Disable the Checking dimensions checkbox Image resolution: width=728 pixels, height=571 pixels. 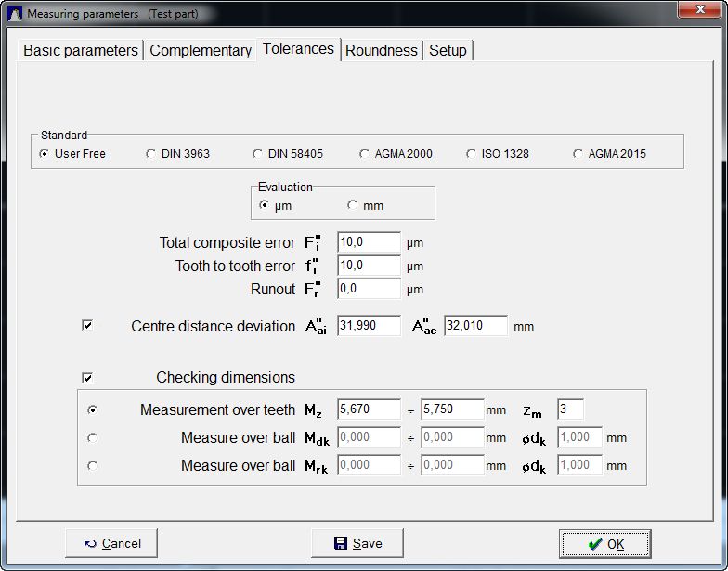click(87, 378)
